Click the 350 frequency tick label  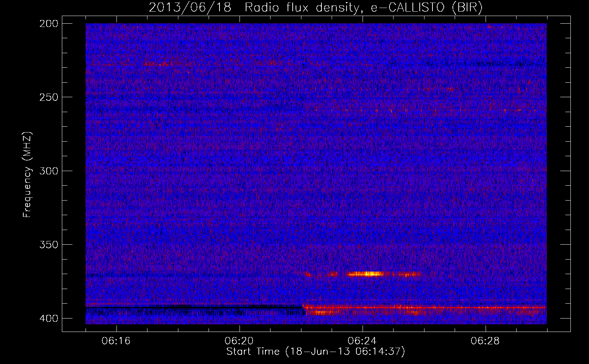pos(48,244)
